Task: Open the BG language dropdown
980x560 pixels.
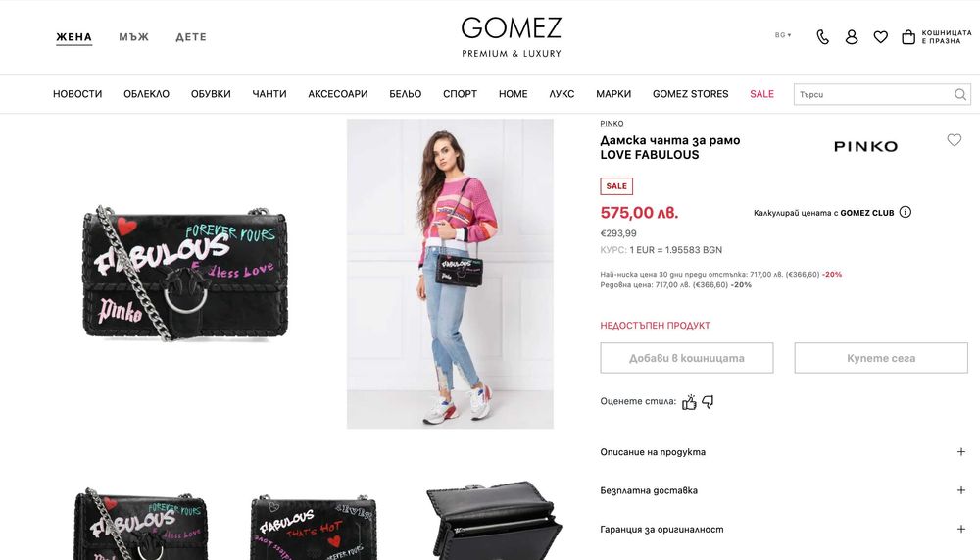Action: pyautogui.click(x=783, y=35)
